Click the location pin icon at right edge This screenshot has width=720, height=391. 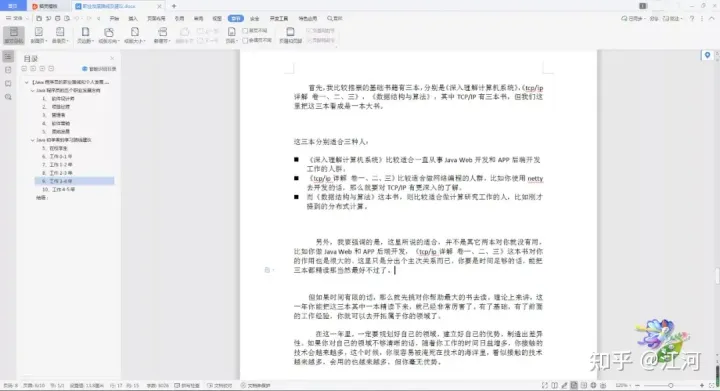tap(707, 55)
